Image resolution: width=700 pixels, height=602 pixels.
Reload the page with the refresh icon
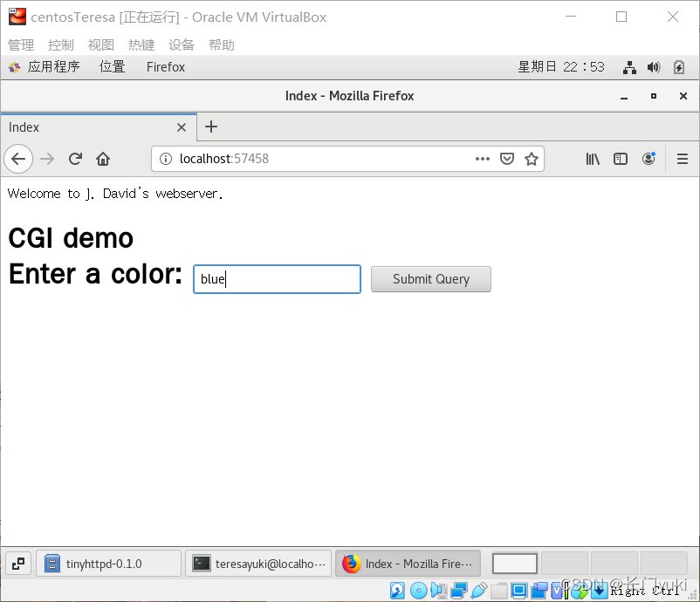coord(75,159)
